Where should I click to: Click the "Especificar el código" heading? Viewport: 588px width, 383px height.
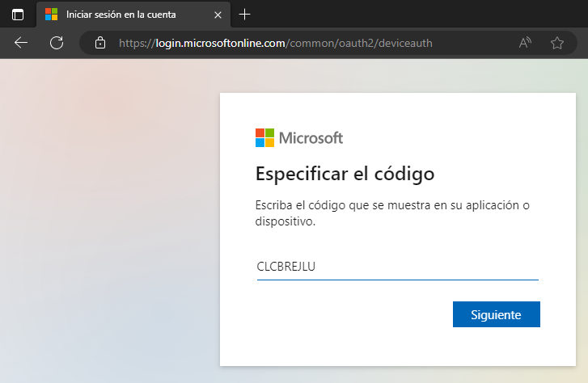point(345,174)
